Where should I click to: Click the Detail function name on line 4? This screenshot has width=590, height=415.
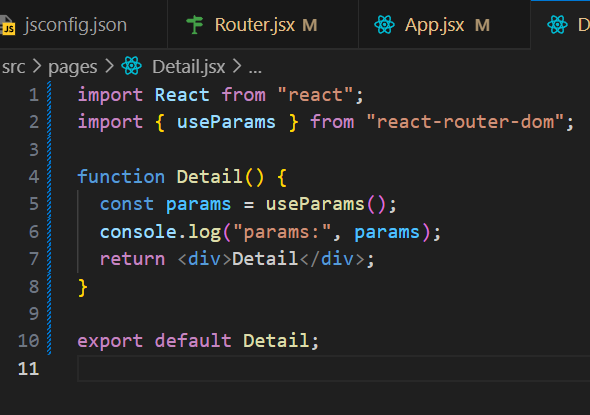[209, 177]
